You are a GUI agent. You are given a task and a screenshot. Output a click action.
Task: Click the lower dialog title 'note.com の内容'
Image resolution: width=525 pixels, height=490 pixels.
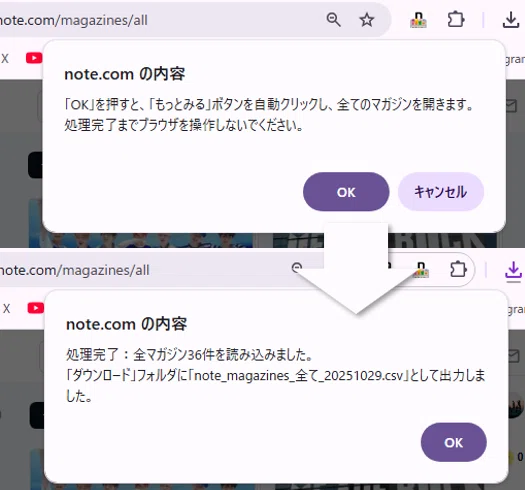pyautogui.click(x=127, y=324)
